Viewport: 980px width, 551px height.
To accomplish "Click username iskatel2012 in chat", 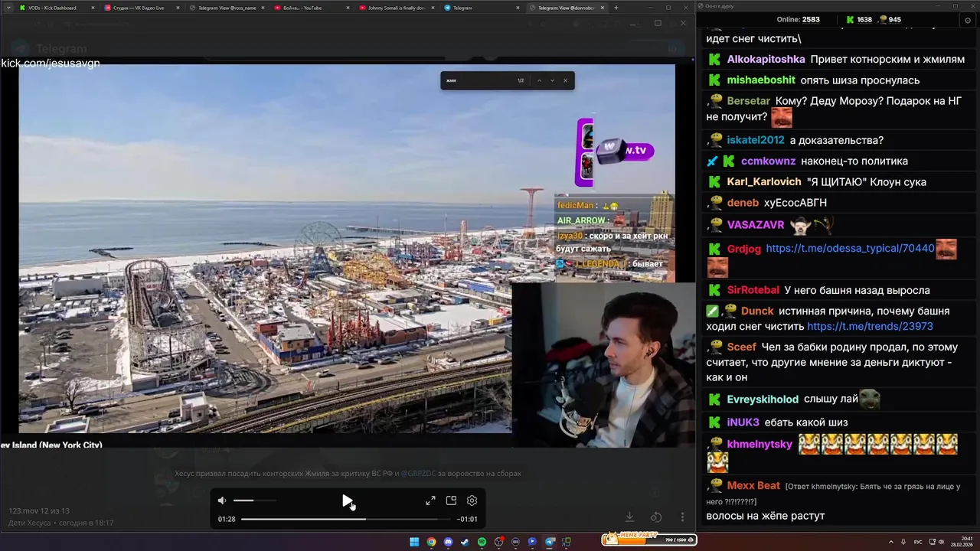I will click(x=756, y=140).
